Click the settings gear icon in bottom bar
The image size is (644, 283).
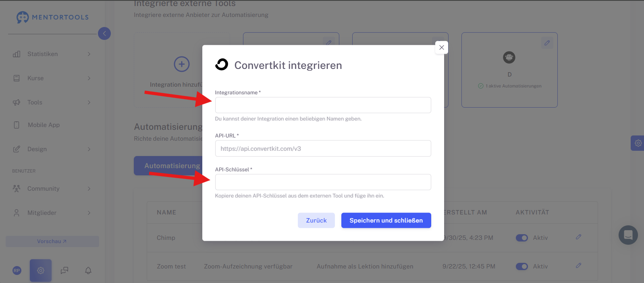pyautogui.click(x=41, y=271)
